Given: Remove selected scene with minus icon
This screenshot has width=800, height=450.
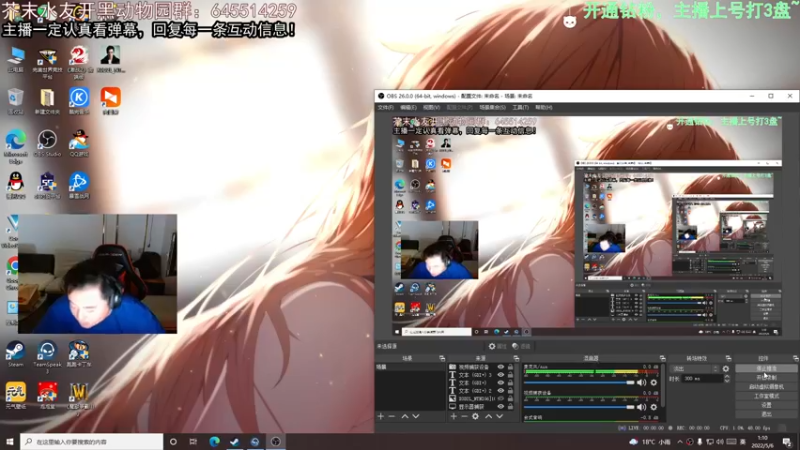Looking at the screenshot, I should click(x=392, y=416).
